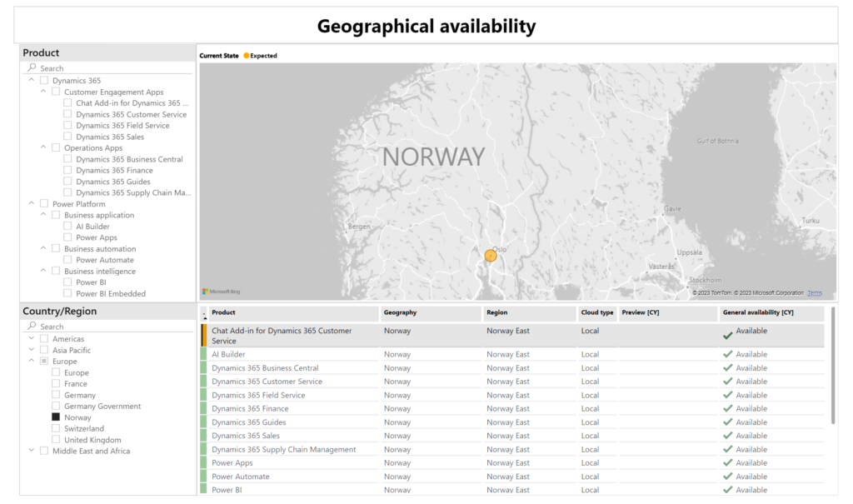Collapse the Business intelligence group
The height and width of the screenshot is (504, 853).
[x=43, y=271]
